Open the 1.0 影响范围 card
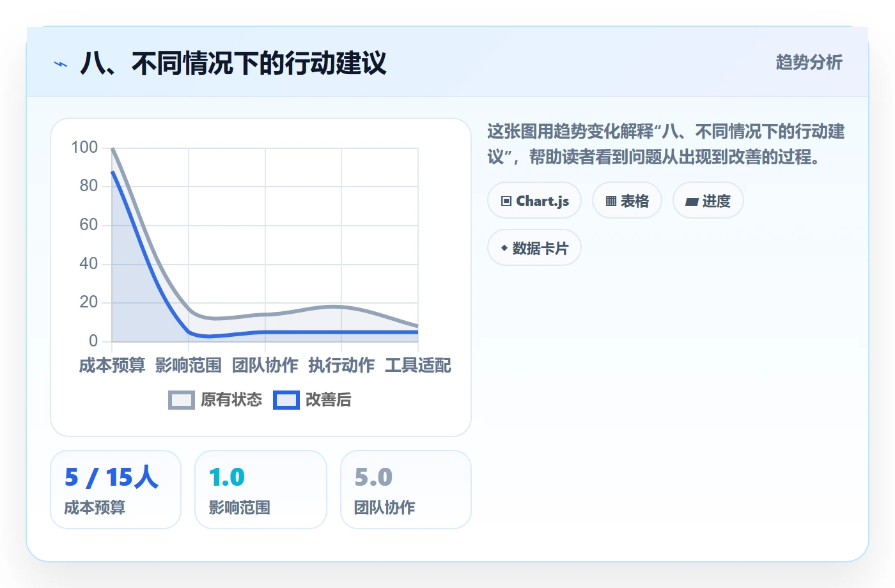 261,490
